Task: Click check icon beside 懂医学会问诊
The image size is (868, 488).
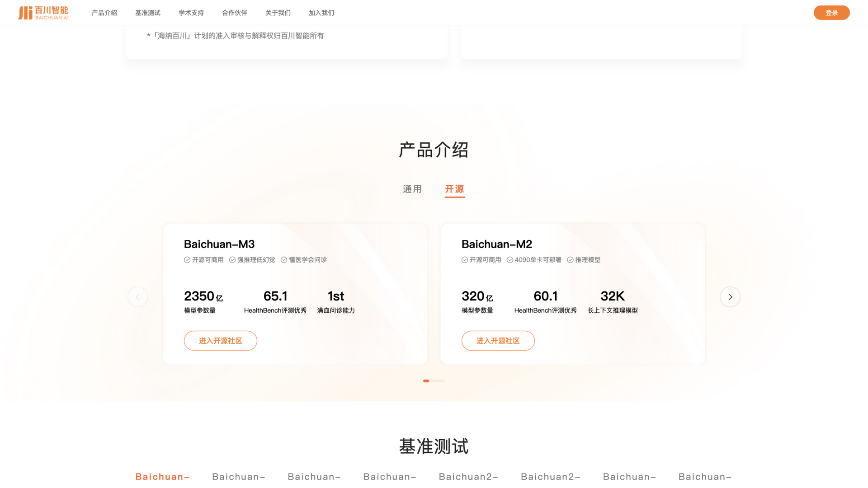Action: click(284, 260)
